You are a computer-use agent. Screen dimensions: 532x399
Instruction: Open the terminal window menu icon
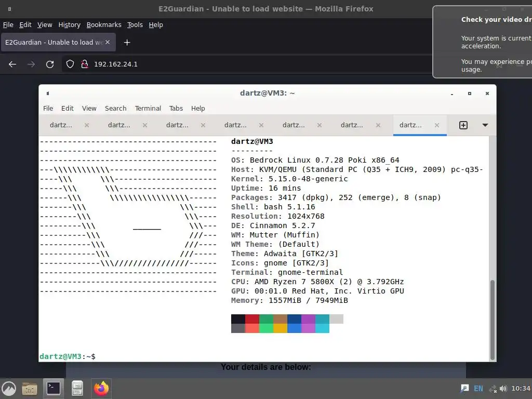click(x=48, y=94)
